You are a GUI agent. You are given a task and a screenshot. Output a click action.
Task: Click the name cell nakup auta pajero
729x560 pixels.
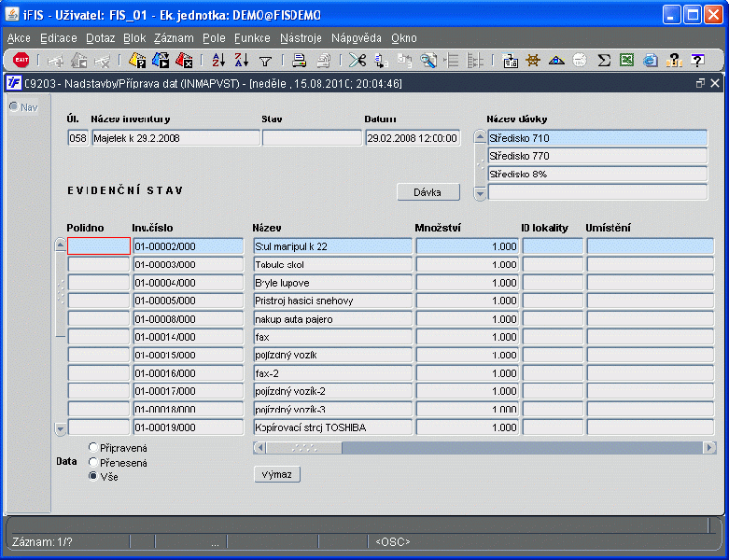point(333,319)
